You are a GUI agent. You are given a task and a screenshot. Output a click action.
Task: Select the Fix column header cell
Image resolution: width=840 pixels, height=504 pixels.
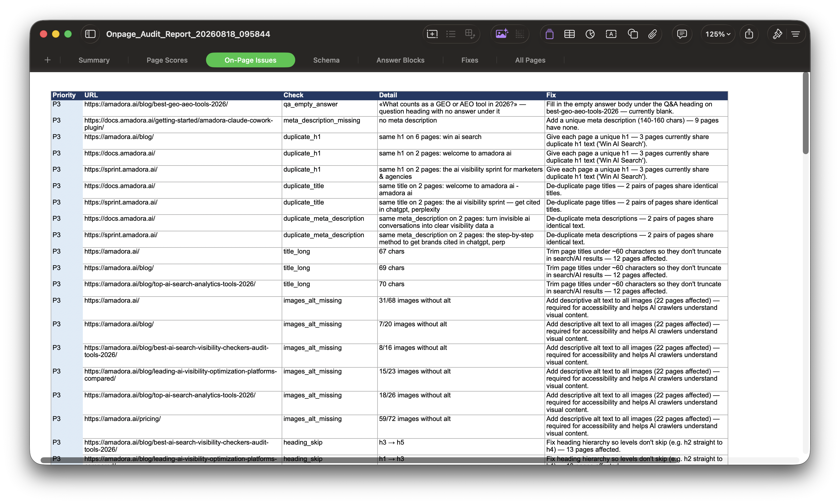click(636, 95)
